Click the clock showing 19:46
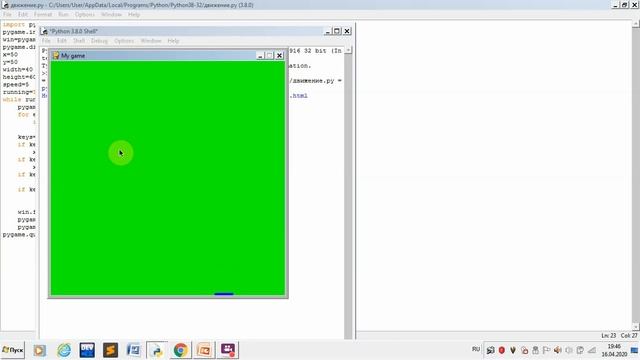Viewport: 640px width, 360px height. [614, 346]
